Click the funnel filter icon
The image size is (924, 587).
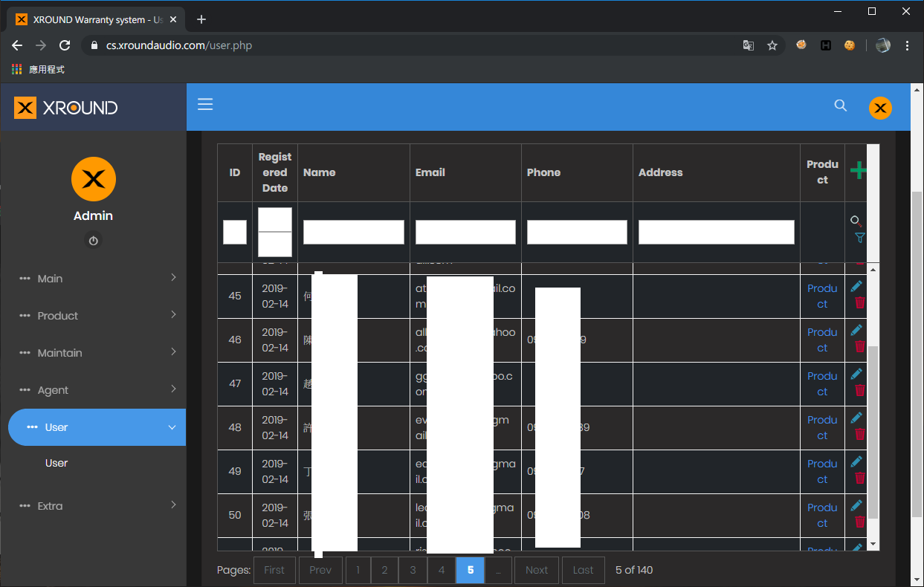pos(859,238)
